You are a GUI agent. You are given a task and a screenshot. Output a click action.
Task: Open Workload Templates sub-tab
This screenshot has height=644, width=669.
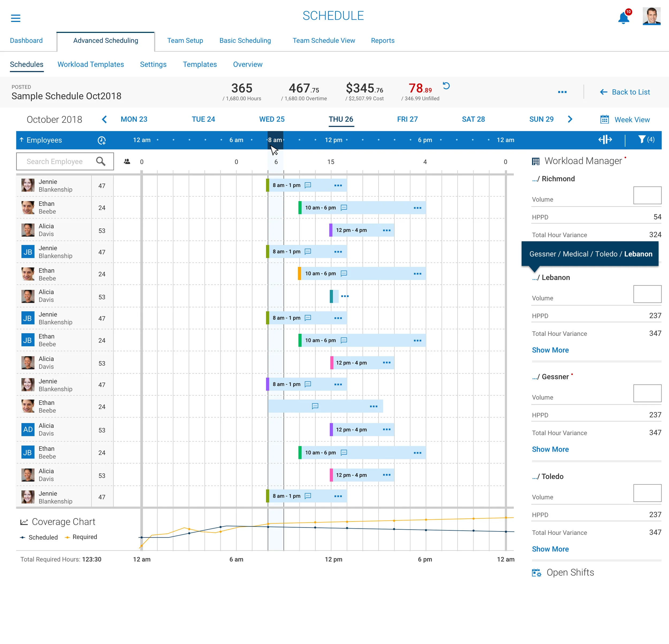pos(90,64)
